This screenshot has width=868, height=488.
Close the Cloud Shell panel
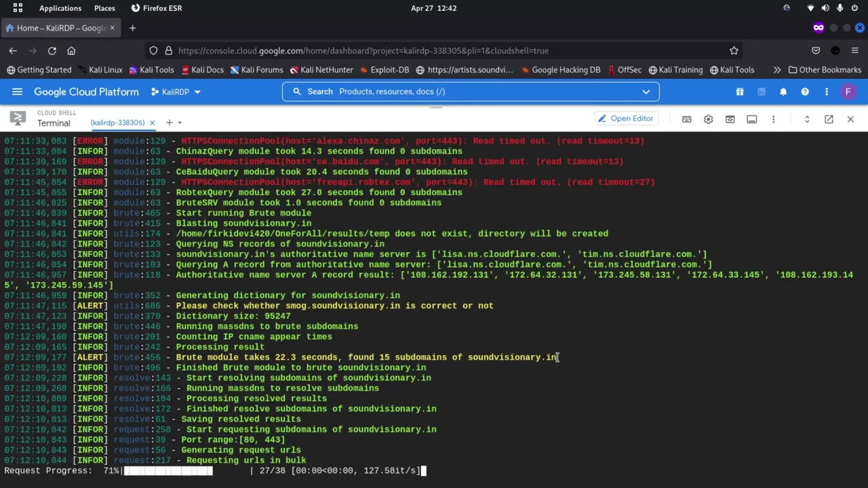[x=850, y=119]
